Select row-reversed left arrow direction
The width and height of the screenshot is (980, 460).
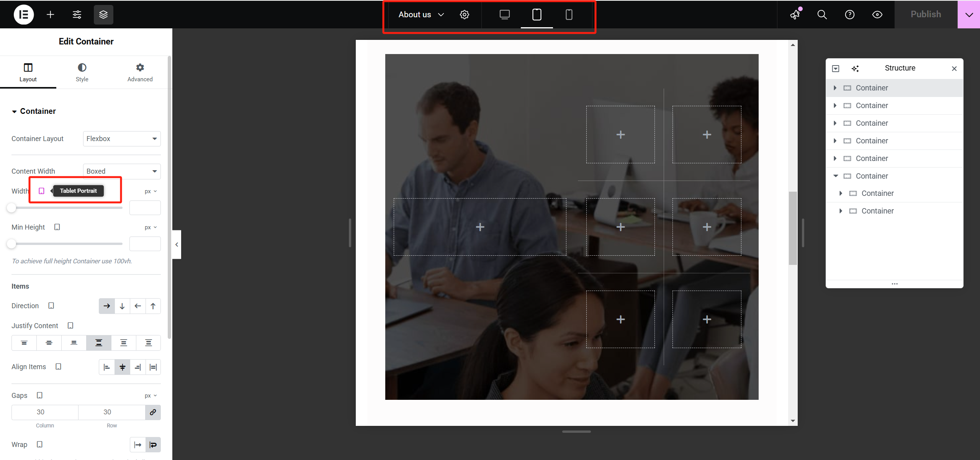[x=137, y=306]
